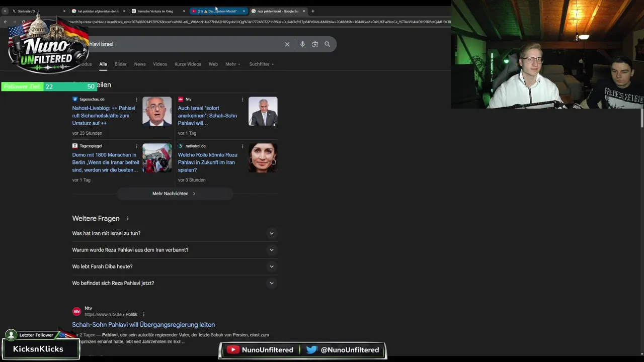644x362 pixels.
Task: Open options menu for top Ntv news card
Action: click(x=243, y=100)
